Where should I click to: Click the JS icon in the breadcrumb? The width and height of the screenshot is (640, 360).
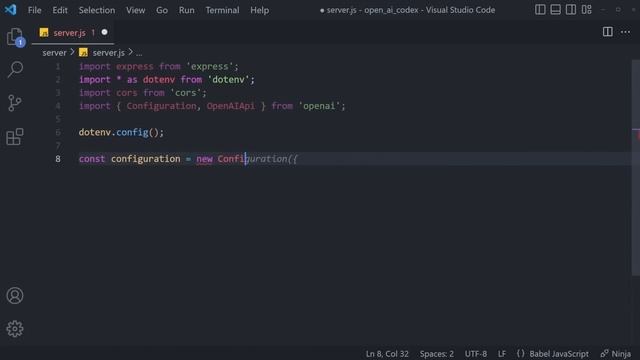pos(83,53)
